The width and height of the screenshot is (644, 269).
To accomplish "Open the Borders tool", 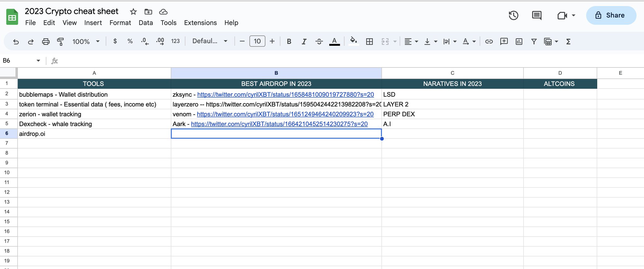I will 369,41.
